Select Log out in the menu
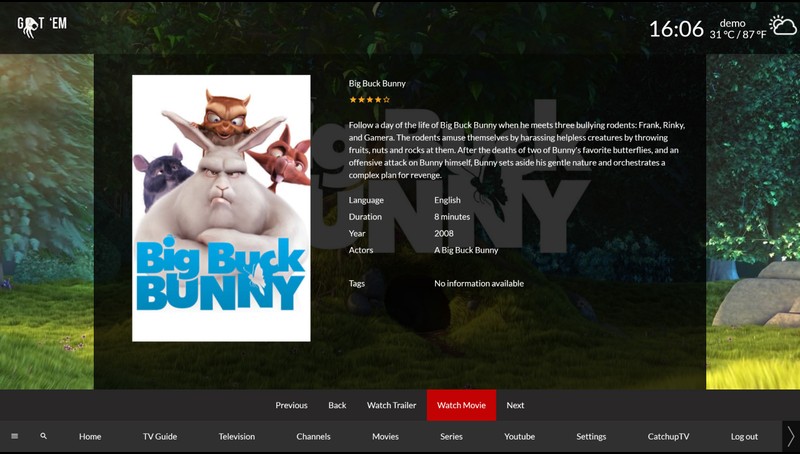 pyautogui.click(x=744, y=437)
